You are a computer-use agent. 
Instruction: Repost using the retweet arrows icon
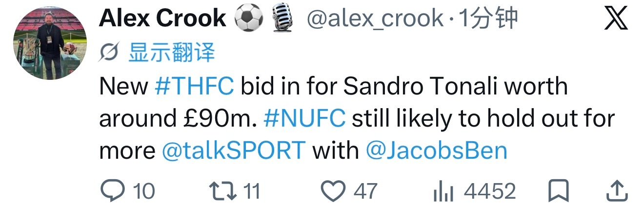[223, 191]
